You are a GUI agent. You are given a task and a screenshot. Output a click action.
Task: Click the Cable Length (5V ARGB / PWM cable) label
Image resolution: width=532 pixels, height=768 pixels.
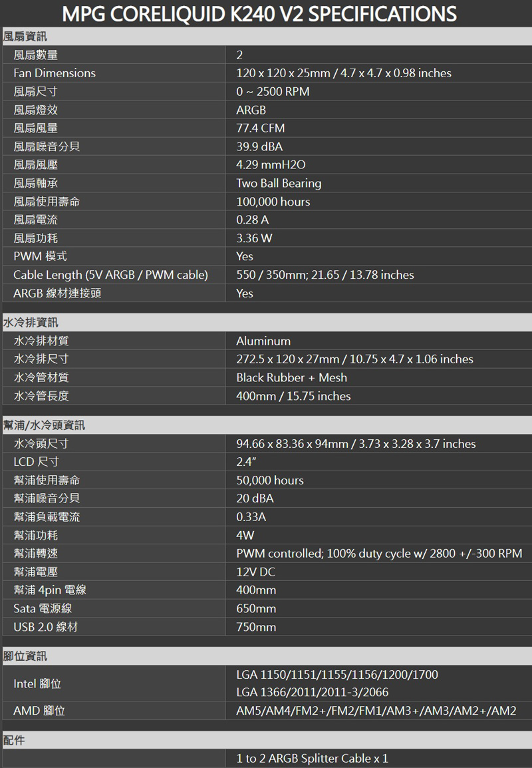click(x=110, y=275)
